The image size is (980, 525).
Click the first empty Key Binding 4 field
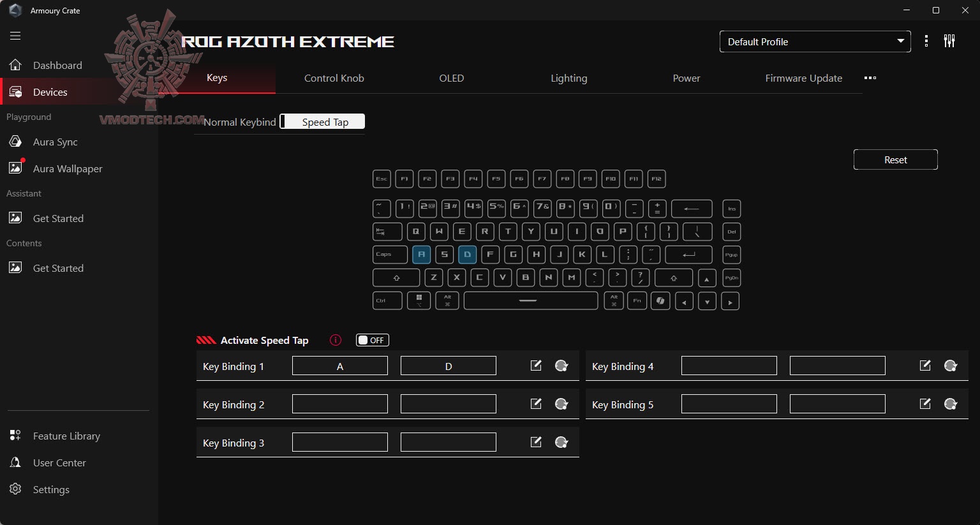coord(729,366)
